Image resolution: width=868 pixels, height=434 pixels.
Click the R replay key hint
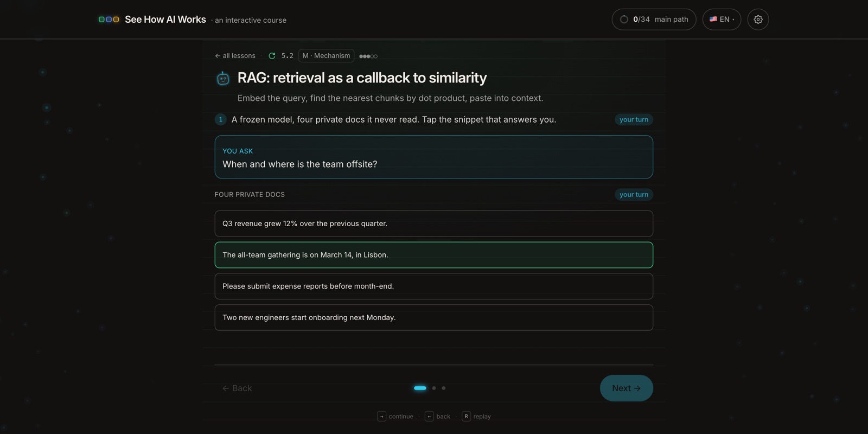pyautogui.click(x=466, y=416)
